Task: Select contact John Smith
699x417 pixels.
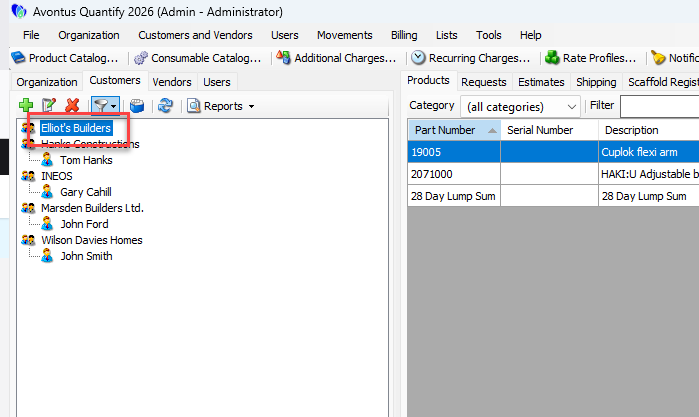Action: click(86, 256)
